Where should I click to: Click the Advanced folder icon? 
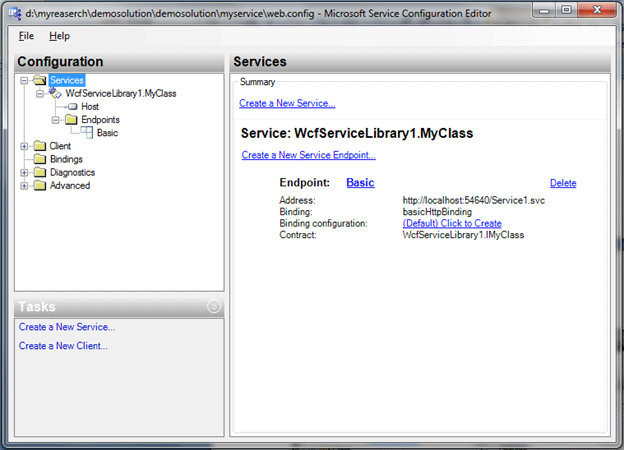40,185
